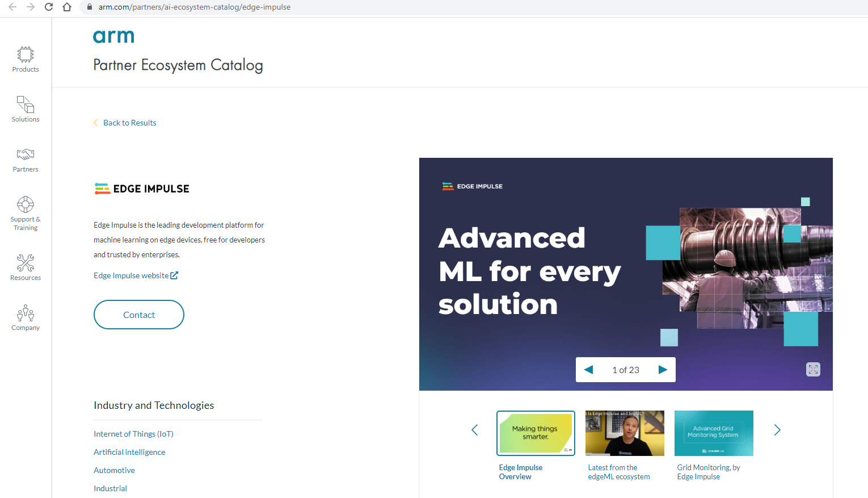The image size is (868, 498).
Task: Open Automotive industry link
Action: pos(114,470)
